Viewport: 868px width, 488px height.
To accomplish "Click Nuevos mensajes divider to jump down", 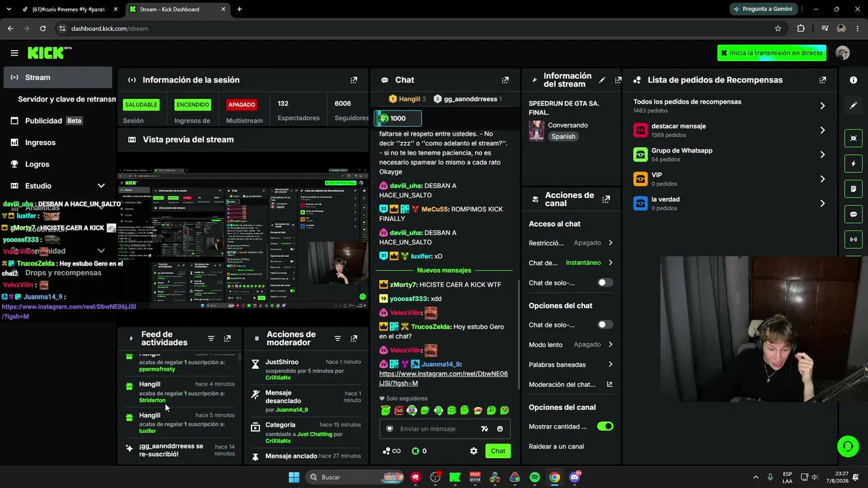I will [x=443, y=270].
